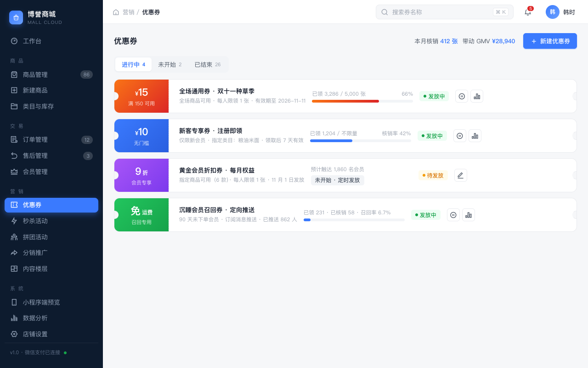Open 售后管理 in the sidebar

click(x=51, y=155)
